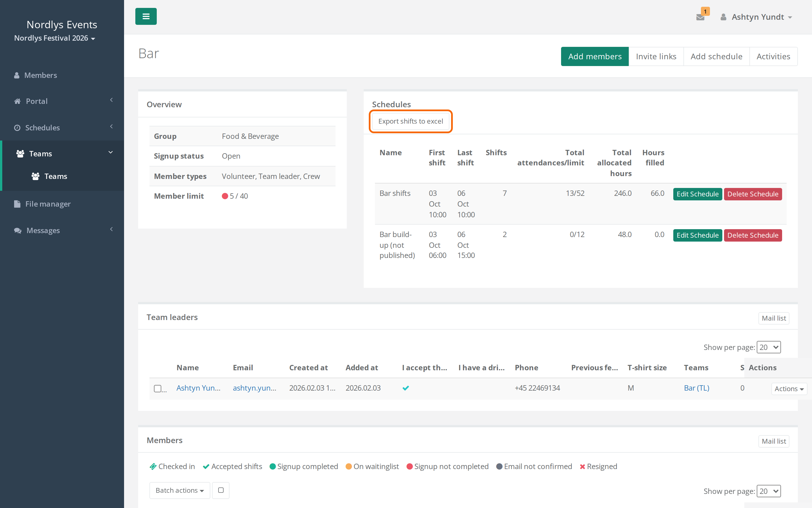Open Team leaders Mail list
812x508 pixels.
(774, 318)
